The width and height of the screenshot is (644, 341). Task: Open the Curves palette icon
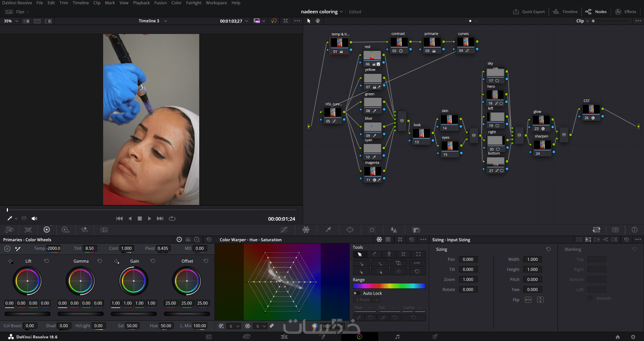(284, 230)
